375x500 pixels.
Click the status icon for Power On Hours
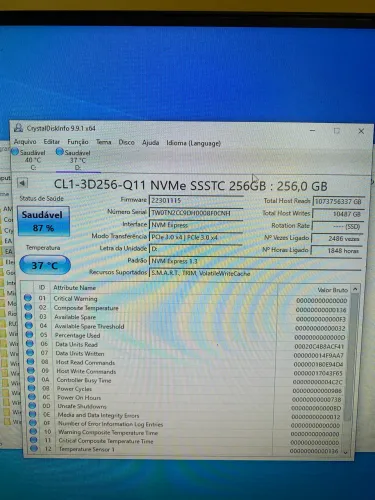pos(32,396)
